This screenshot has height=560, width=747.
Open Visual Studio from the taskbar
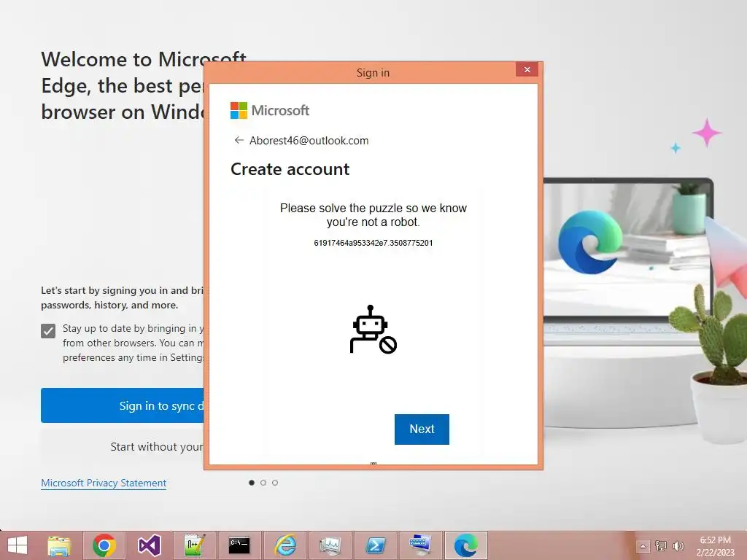(149, 545)
